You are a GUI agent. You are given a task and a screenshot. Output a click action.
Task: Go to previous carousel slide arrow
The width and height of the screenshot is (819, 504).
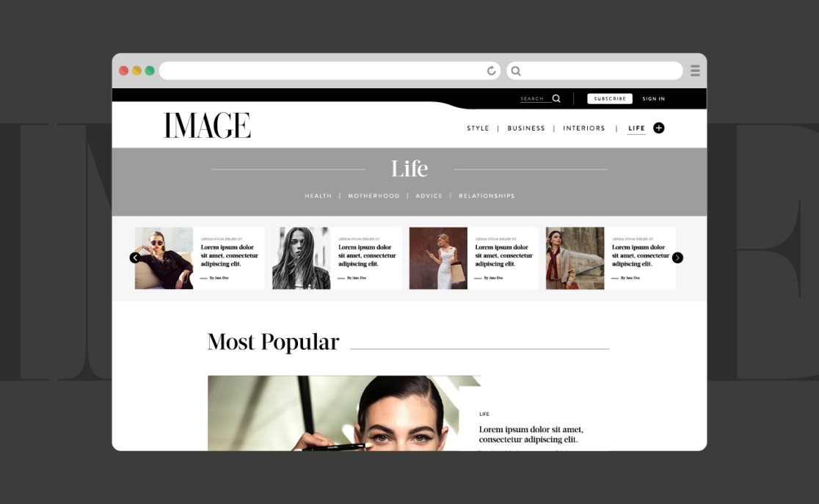point(135,258)
